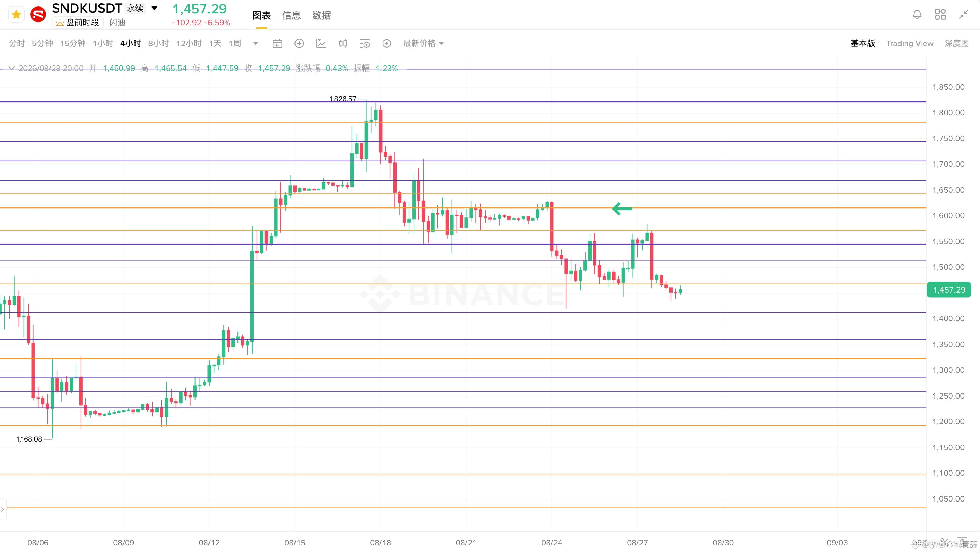980x553 pixels.
Task: Click the green 1,457.29 axis price tag
Action: click(x=949, y=290)
